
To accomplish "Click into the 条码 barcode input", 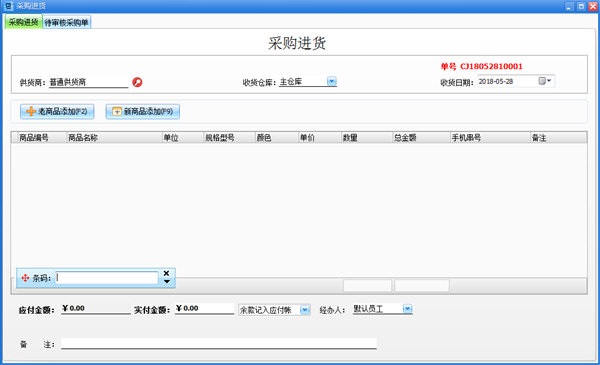I will [107, 278].
